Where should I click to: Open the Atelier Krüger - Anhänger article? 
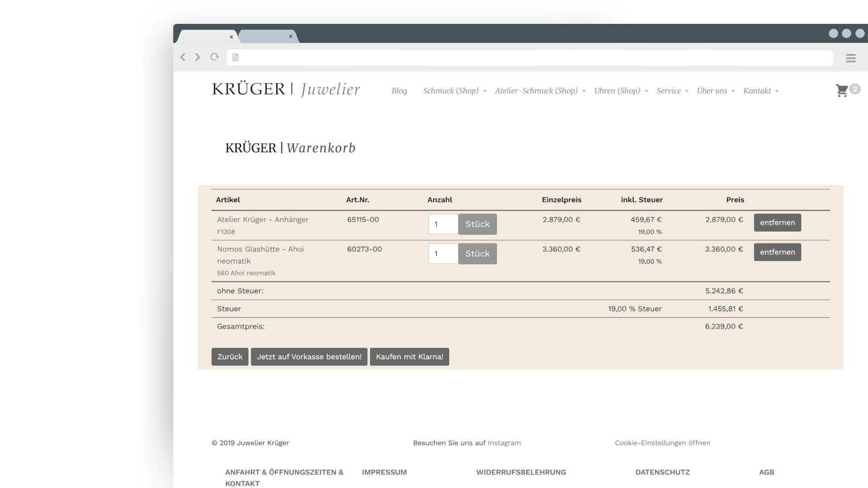[263, 220]
